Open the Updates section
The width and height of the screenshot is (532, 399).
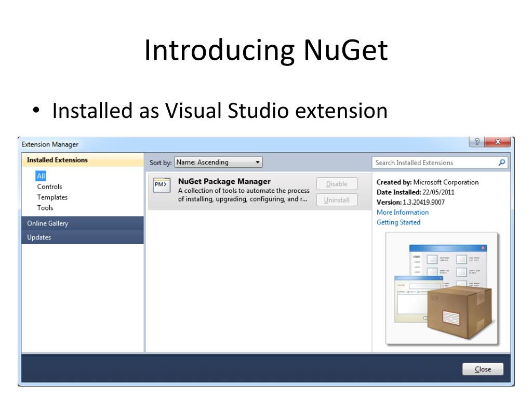(83, 237)
